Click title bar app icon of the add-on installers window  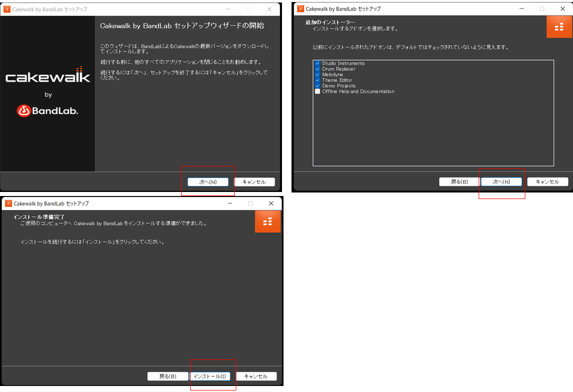pos(301,9)
